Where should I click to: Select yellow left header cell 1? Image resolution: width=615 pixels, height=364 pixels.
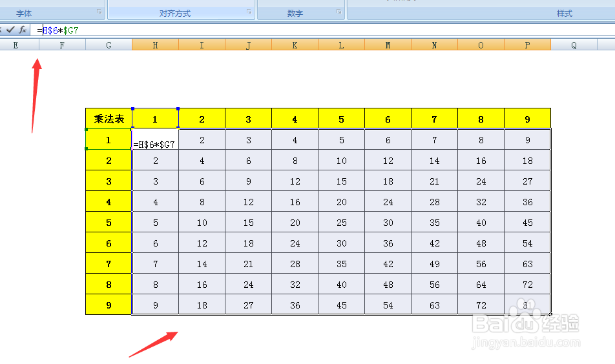pos(109,139)
